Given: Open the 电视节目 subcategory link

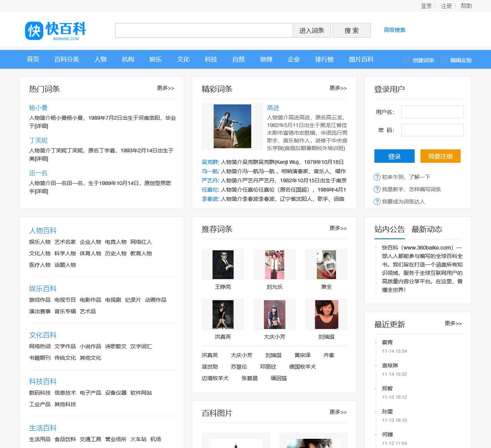Looking at the screenshot, I should [x=65, y=300].
